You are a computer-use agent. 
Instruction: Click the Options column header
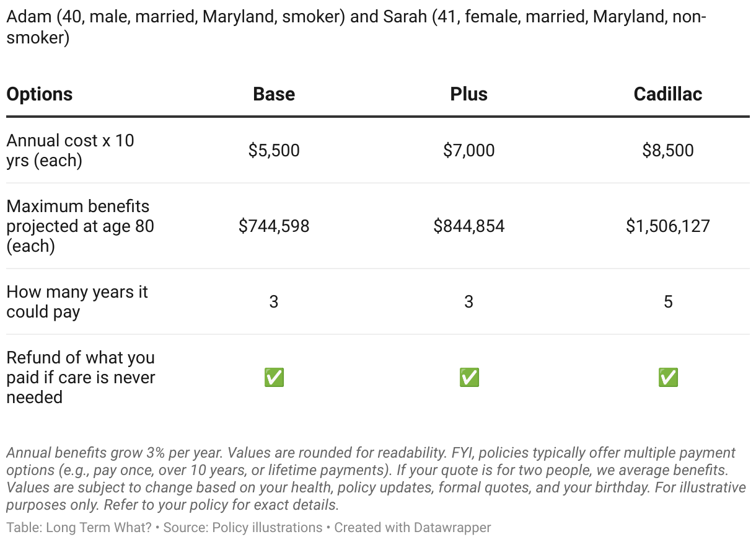click(40, 94)
